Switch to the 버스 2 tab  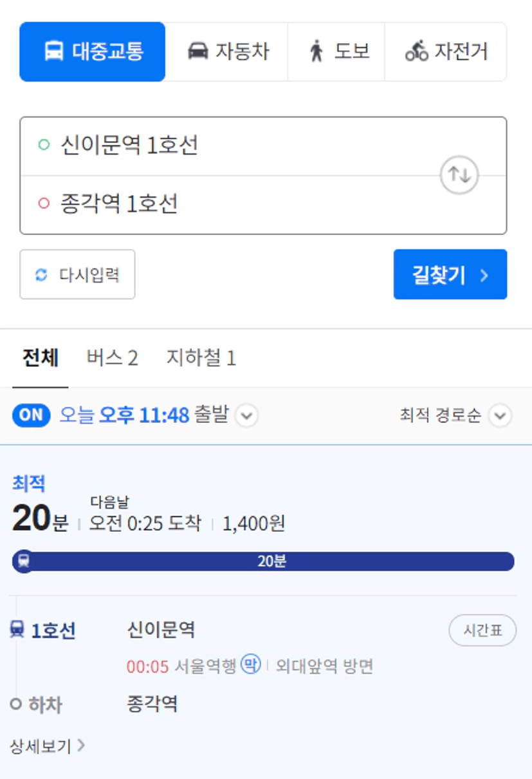pyautogui.click(x=113, y=358)
